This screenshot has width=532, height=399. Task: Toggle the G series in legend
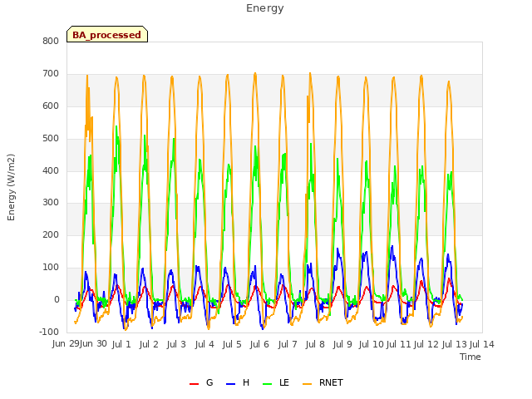point(209,382)
